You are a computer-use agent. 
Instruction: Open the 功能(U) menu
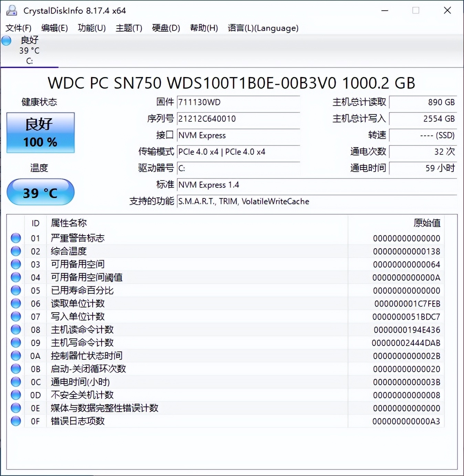click(x=91, y=28)
